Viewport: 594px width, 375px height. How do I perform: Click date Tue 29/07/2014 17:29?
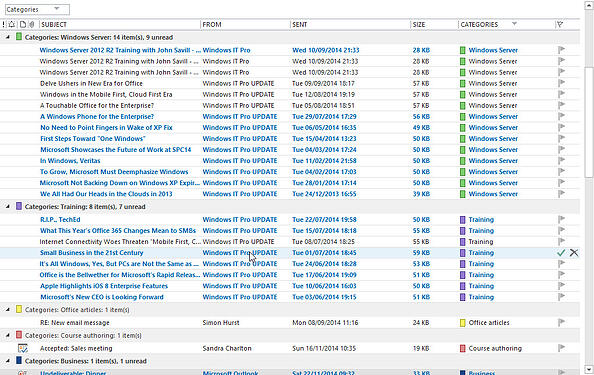coord(324,117)
